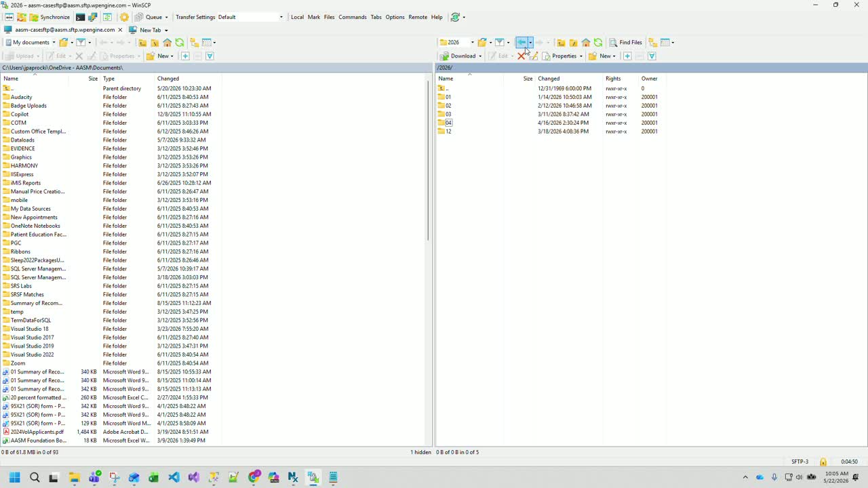Click the local open directory icon
Screen dimensions: 868x488
tap(64, 43)
